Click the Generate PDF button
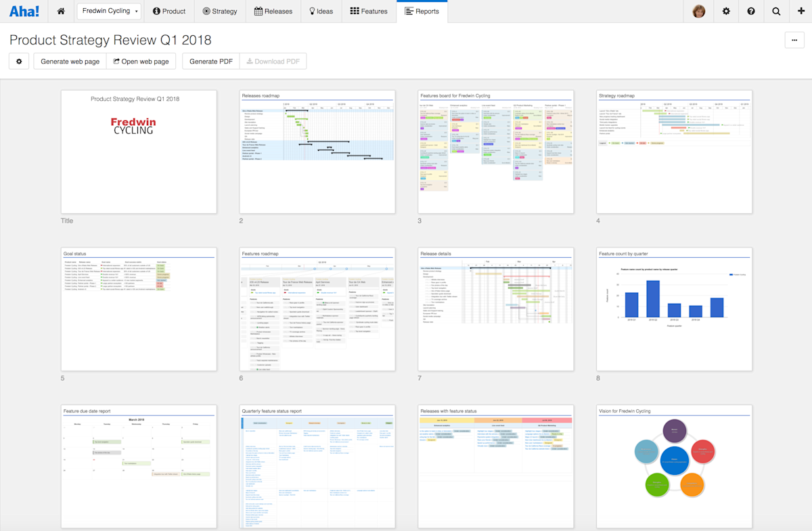The width and height of the screenshot is (812, 531). click(x=210, y=61)
